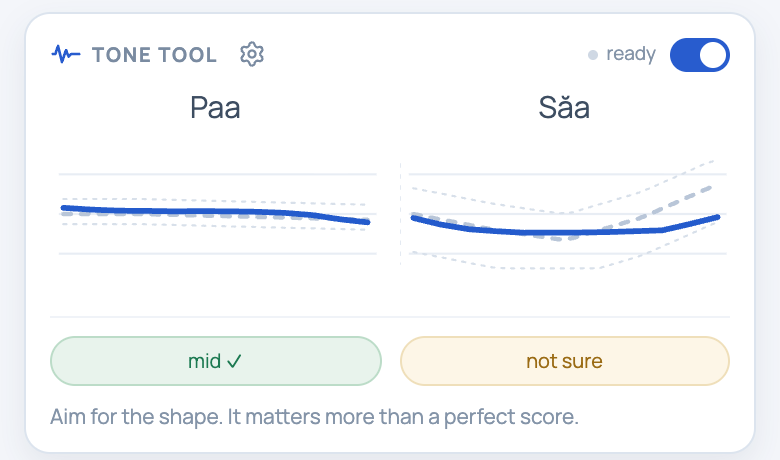Image resolution: width=780 pixels, height=460 pixels.
Task: Click the syllable label Săa
Action: tap(564, 106)
